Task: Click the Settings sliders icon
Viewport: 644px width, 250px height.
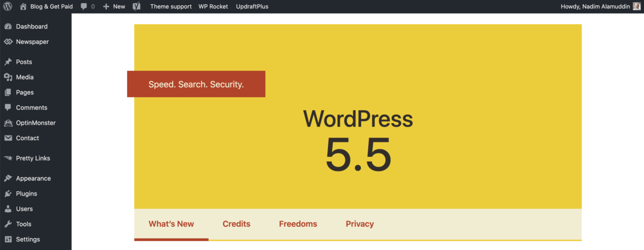Action: coord(8,239)
